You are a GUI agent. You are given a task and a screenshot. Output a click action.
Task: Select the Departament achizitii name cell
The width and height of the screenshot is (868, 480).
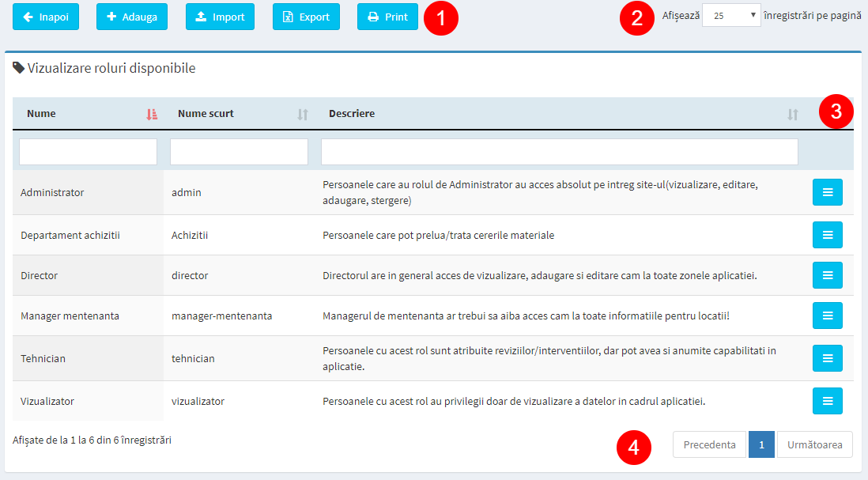tap(88, 235)
